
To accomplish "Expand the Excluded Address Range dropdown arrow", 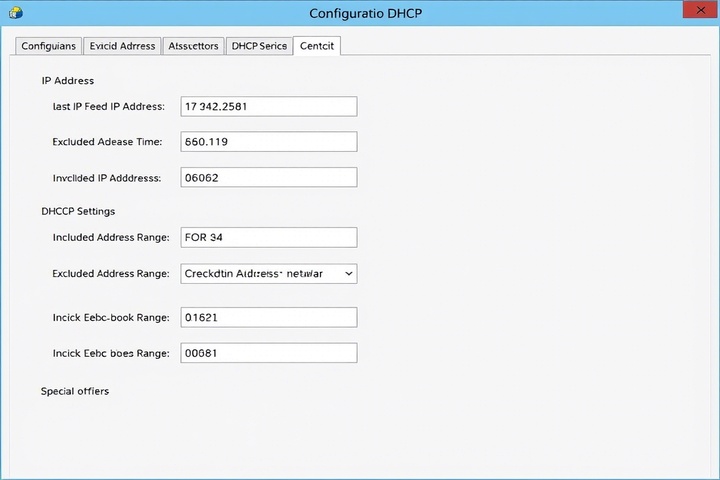I will [x=347, y=273].
